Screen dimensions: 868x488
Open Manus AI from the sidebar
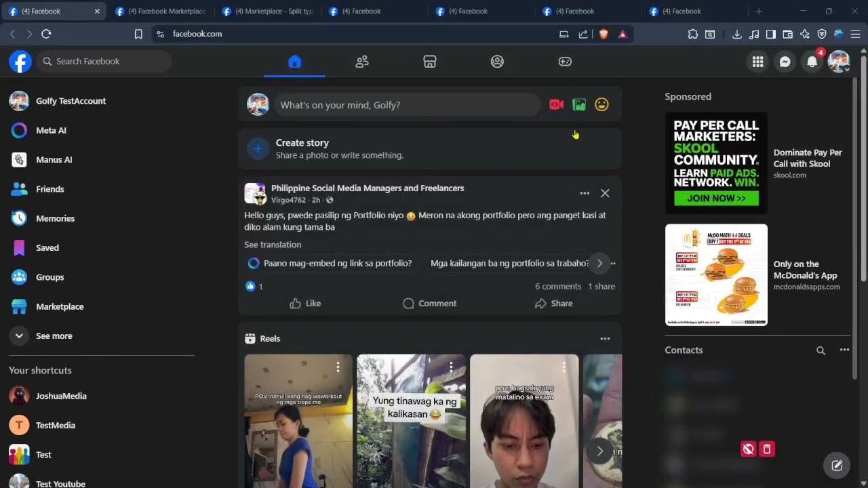[x=102, y=159]
